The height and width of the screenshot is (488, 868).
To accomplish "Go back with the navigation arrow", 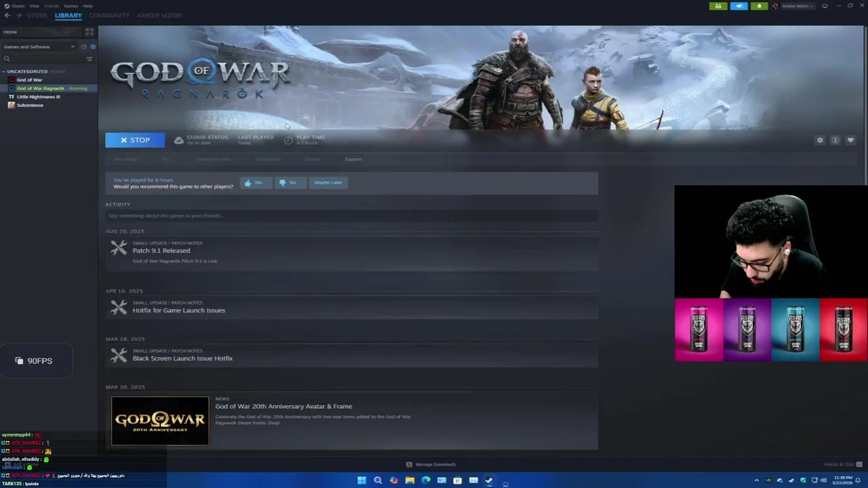I will (7, 15).
